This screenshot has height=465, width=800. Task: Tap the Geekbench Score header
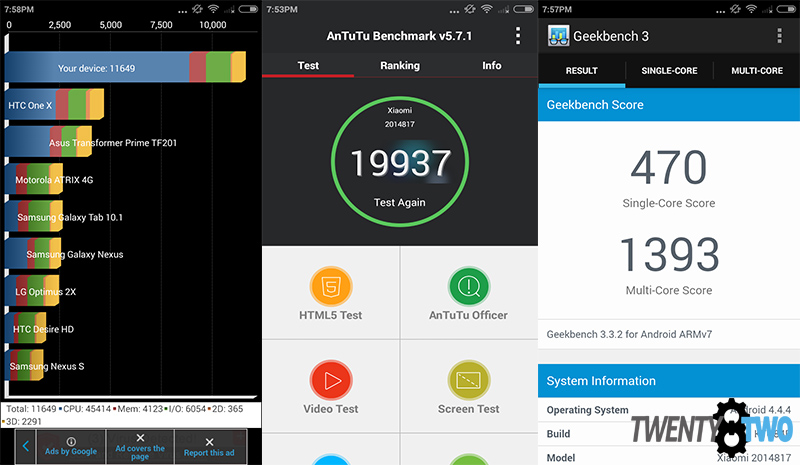tap(669, 105)
